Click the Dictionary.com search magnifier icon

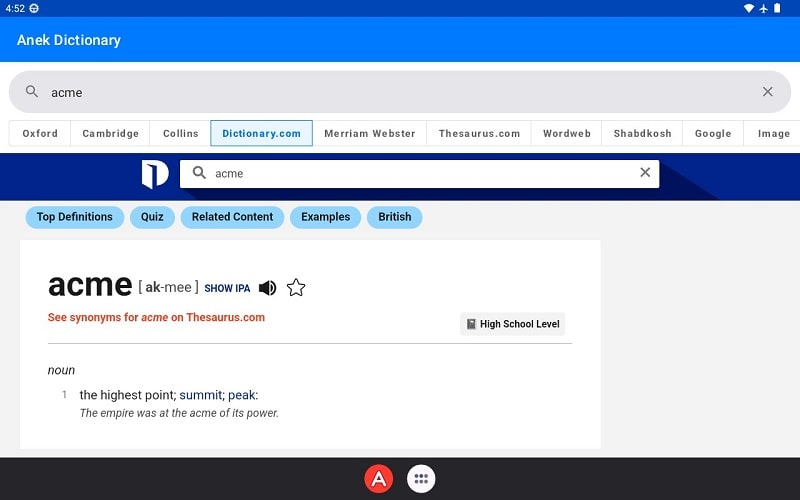199,172
